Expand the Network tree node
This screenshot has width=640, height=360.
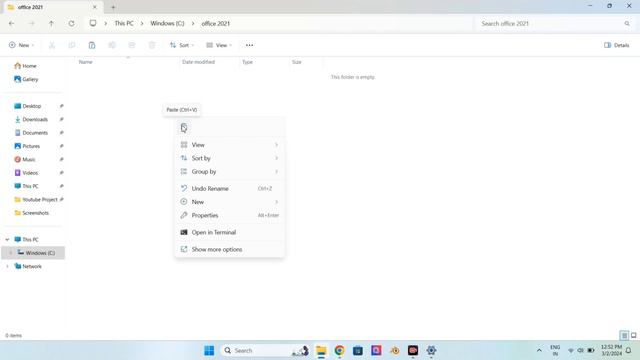(7, 267)
